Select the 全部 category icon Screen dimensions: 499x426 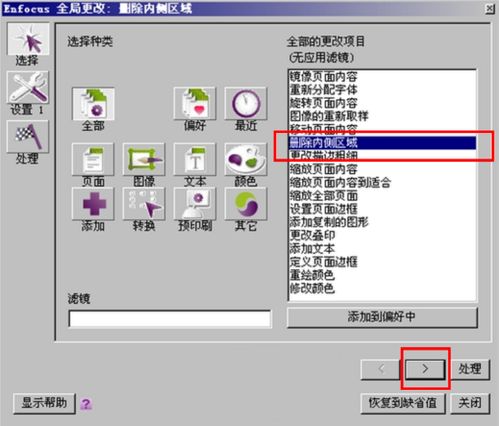[x=93, y=104]
